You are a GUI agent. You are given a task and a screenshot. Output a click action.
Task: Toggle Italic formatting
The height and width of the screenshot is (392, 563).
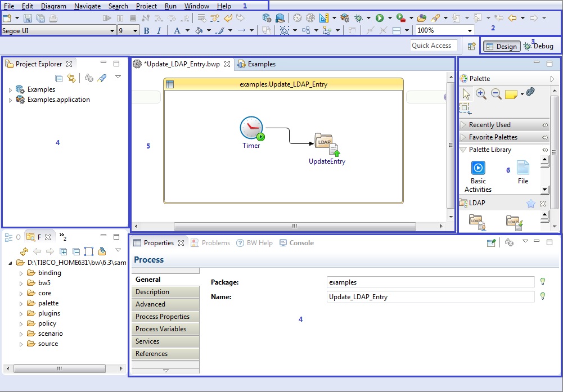(159, 31)
